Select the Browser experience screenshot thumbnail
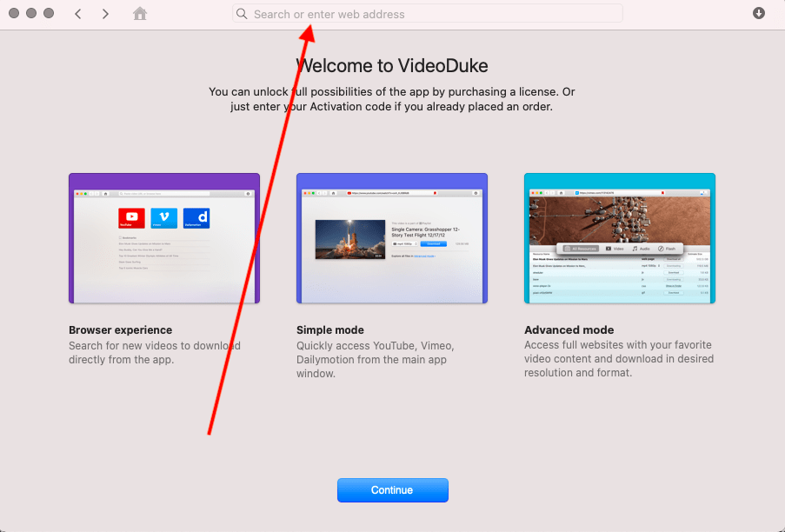Viewport: 785px width, 532px height. (164, 238)
